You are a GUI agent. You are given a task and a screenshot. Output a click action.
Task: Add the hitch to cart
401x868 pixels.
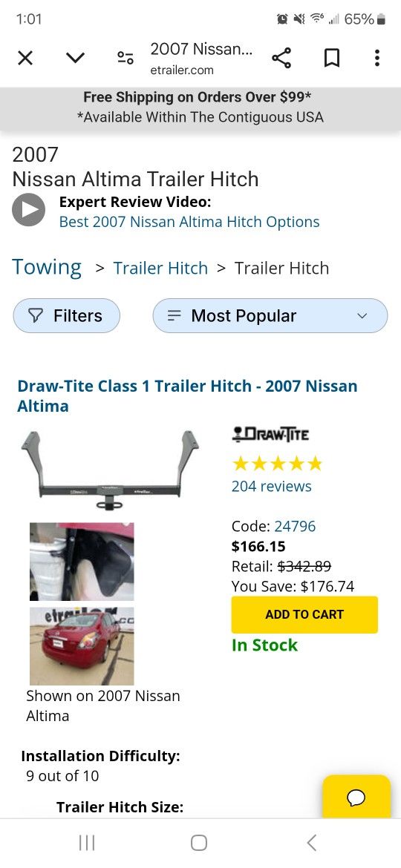click(x=304, y=614)
